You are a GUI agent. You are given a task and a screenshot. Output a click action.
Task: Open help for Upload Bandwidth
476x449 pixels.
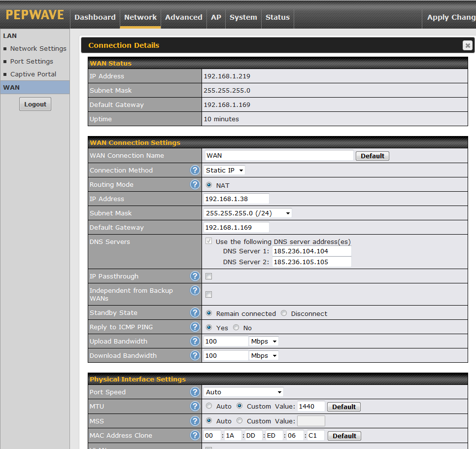[195, 341]
